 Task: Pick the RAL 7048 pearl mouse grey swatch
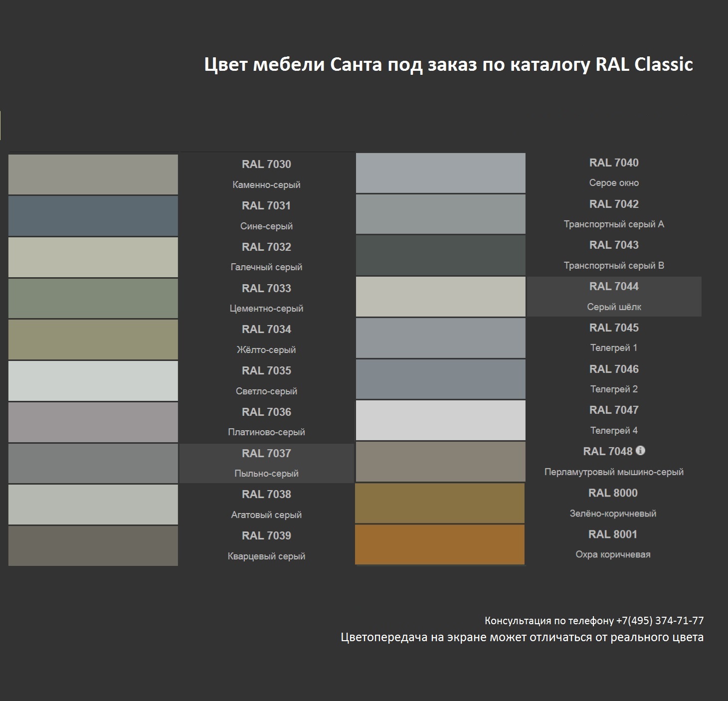[x=441, y=462]
